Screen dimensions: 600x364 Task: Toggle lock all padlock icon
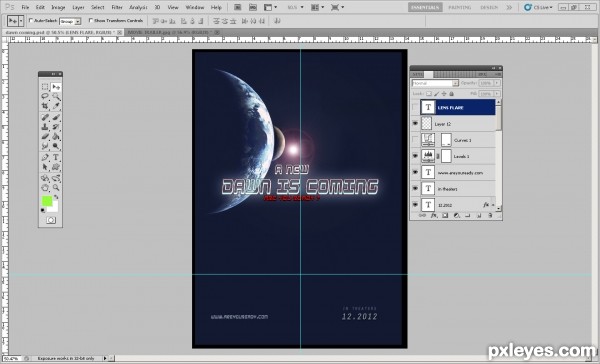(x=452, y=94)
